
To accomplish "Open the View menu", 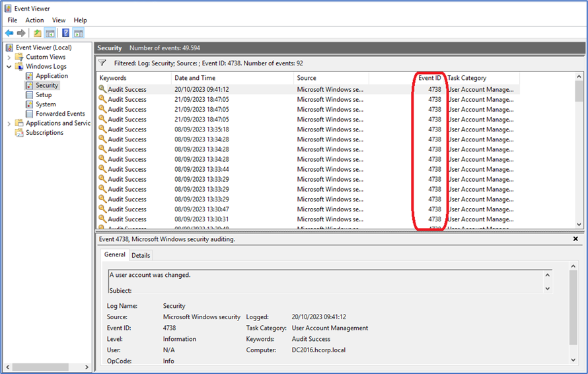I will tap(59, 20).
